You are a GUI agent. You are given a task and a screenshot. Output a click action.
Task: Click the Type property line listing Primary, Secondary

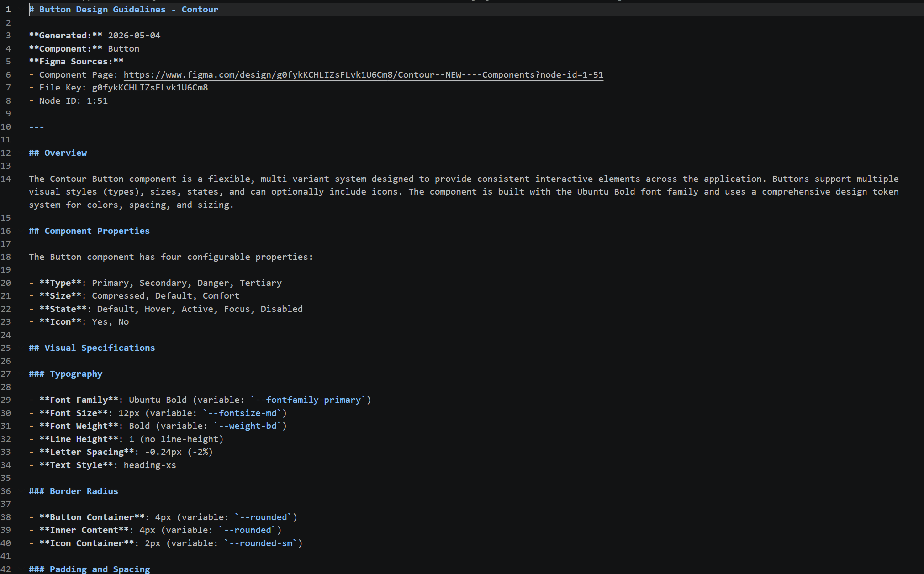pos(155,283)
